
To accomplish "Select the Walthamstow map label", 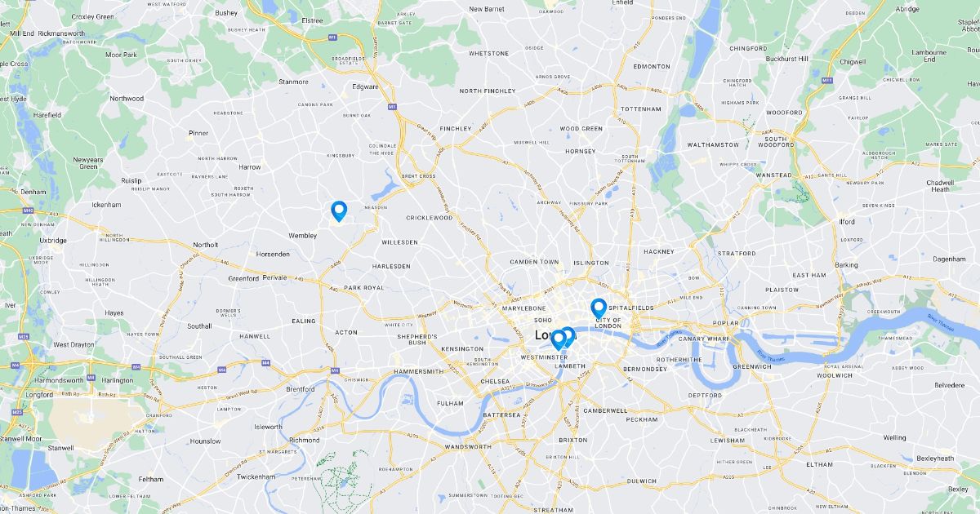I will tap(713, 144).
